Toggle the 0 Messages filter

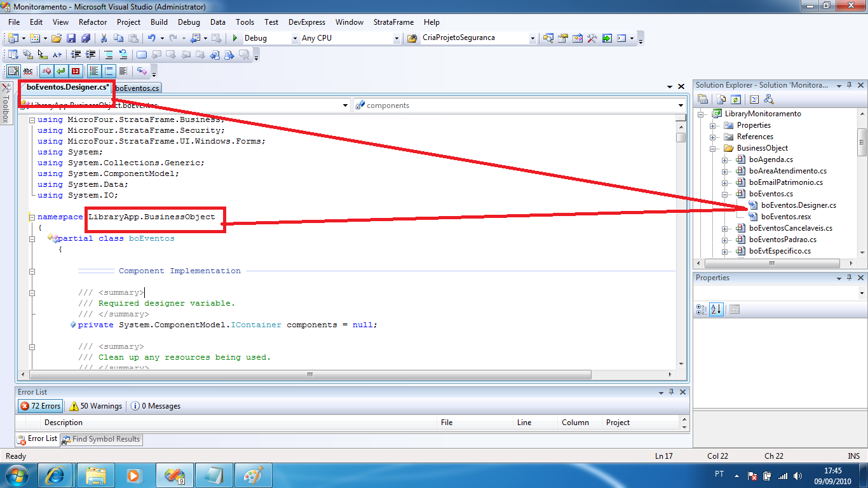click(x=156, y=406)
